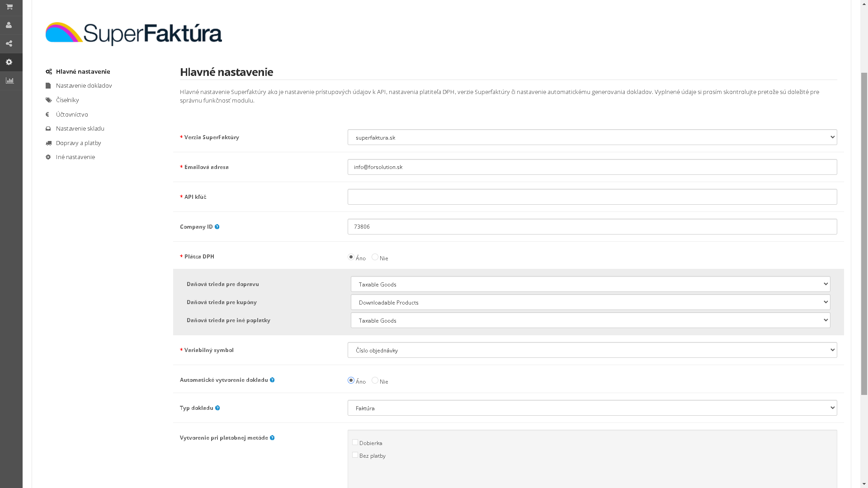This screenshot has width=868, height=488.
Task: Open the customers user icon in sidebar
Action: 9,25
